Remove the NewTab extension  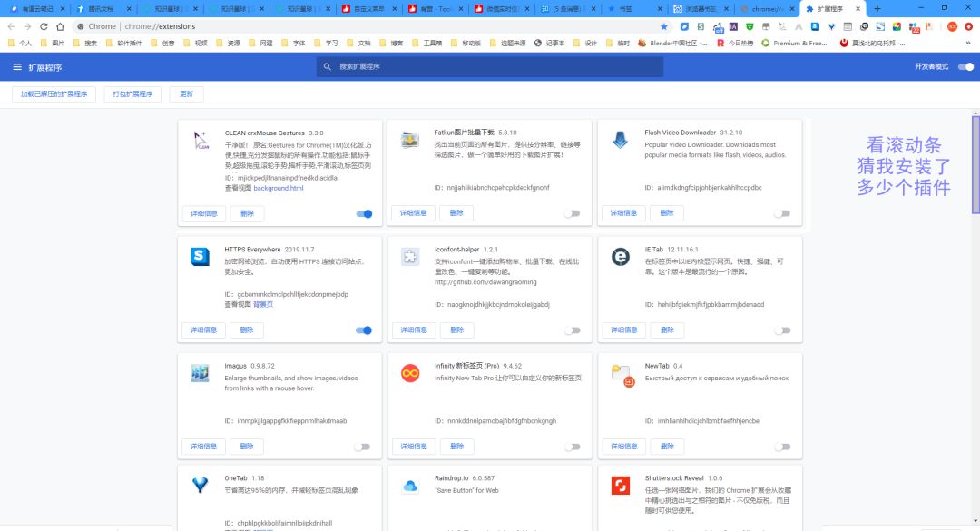click(667, 446)
